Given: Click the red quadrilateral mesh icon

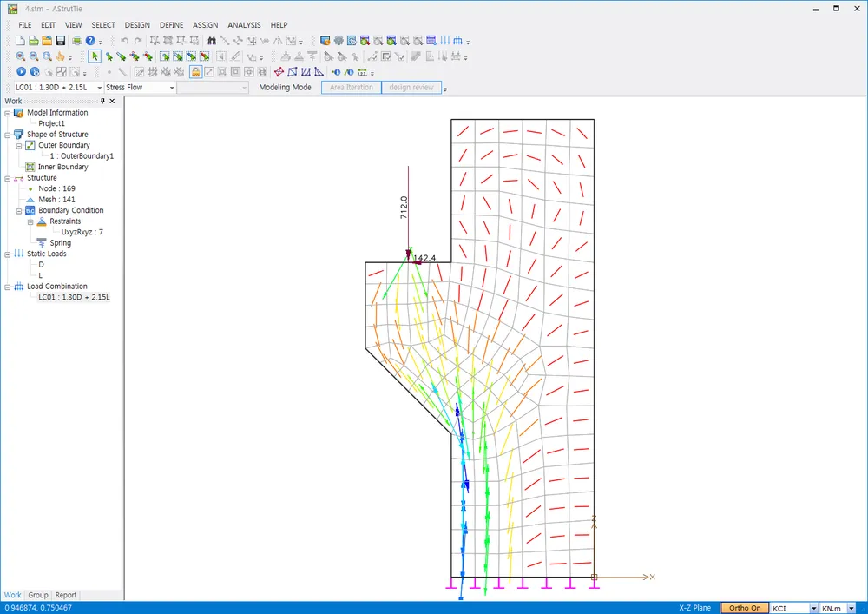Looking at the screenshot, I should point(279,72).
